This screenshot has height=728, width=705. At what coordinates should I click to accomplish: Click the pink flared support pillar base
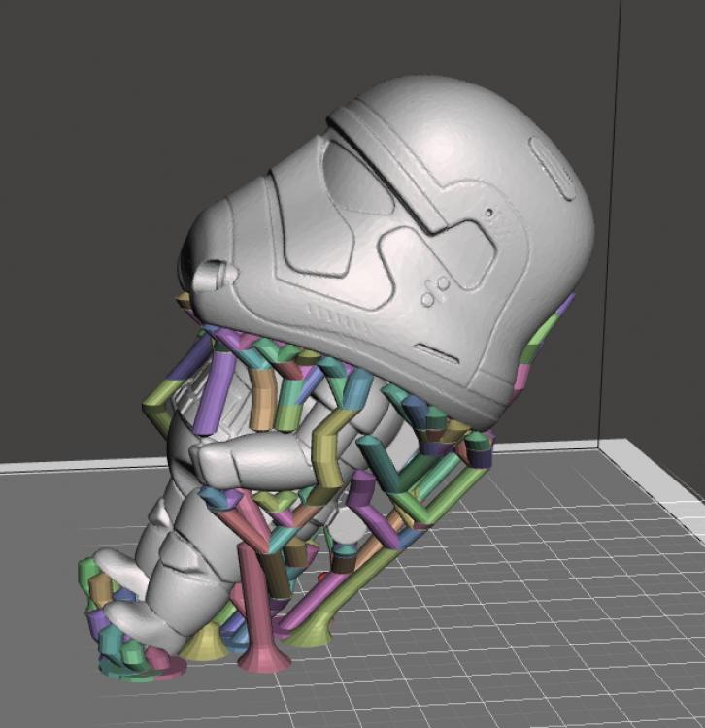point(263,662)
